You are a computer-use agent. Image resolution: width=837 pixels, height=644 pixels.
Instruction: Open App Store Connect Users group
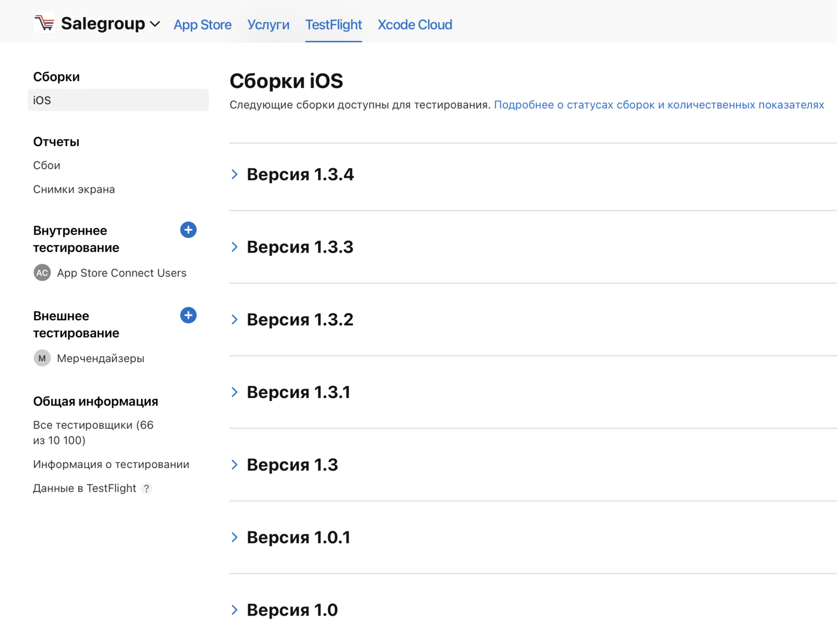click(x=122, y=273)
